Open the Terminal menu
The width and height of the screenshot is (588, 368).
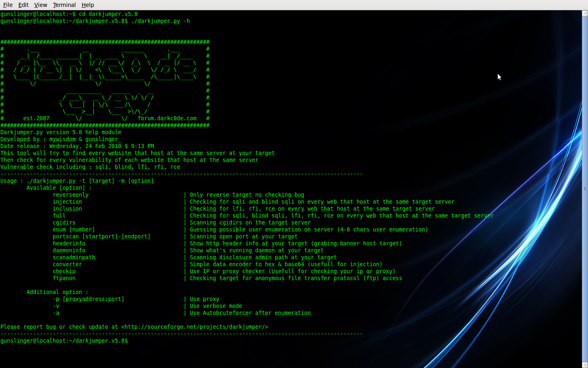64,5
